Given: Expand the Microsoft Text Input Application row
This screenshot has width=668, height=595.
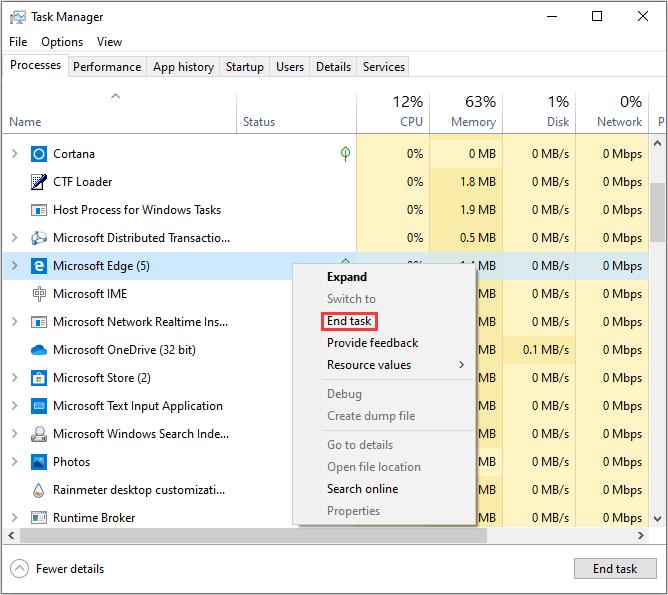Looking at the screenshot, I should pyautogui.click(x=14, y=406).
